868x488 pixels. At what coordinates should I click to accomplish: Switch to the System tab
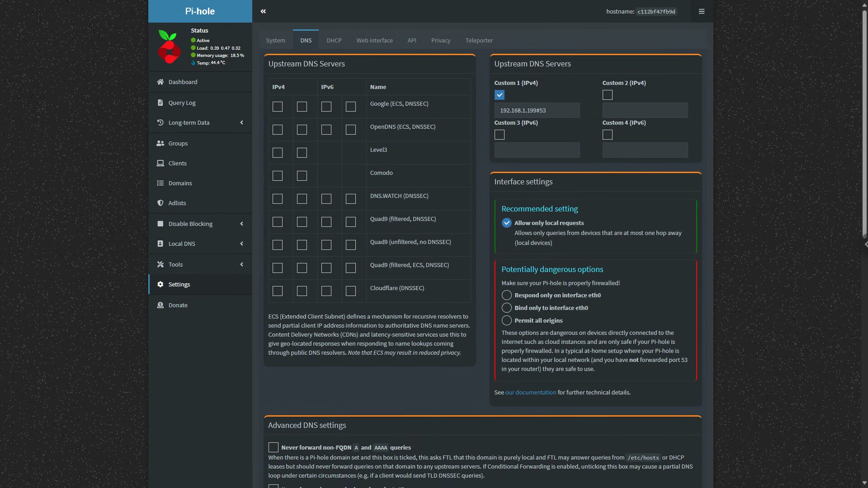coord(275,40)
